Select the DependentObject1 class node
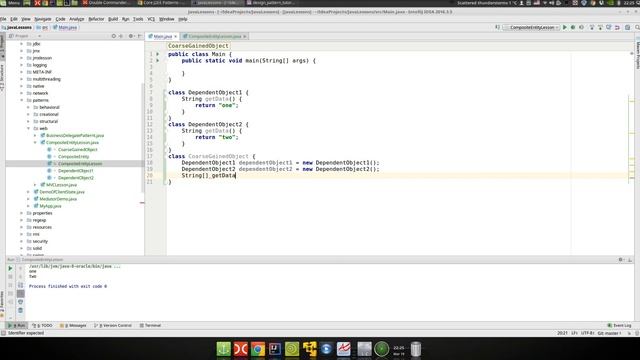Image resolution: width=640 pixels, height=360 pixels. point(76,171)
